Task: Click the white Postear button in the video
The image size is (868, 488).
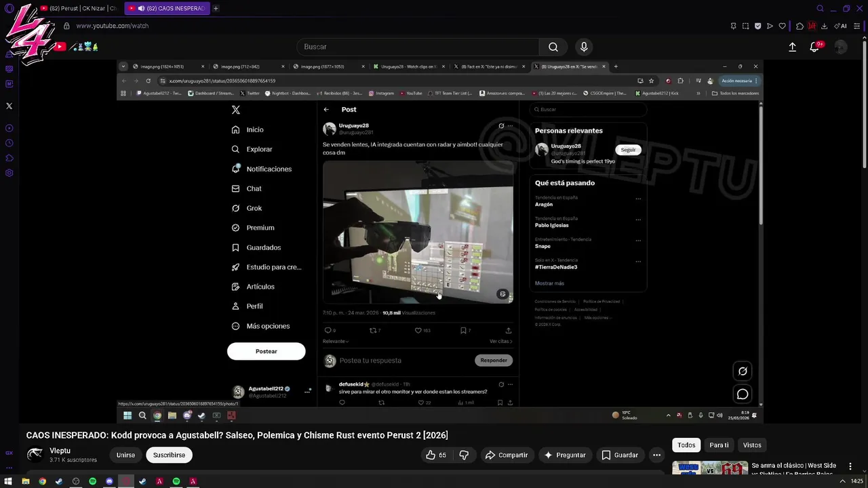Action: click(x=267, y=351)
